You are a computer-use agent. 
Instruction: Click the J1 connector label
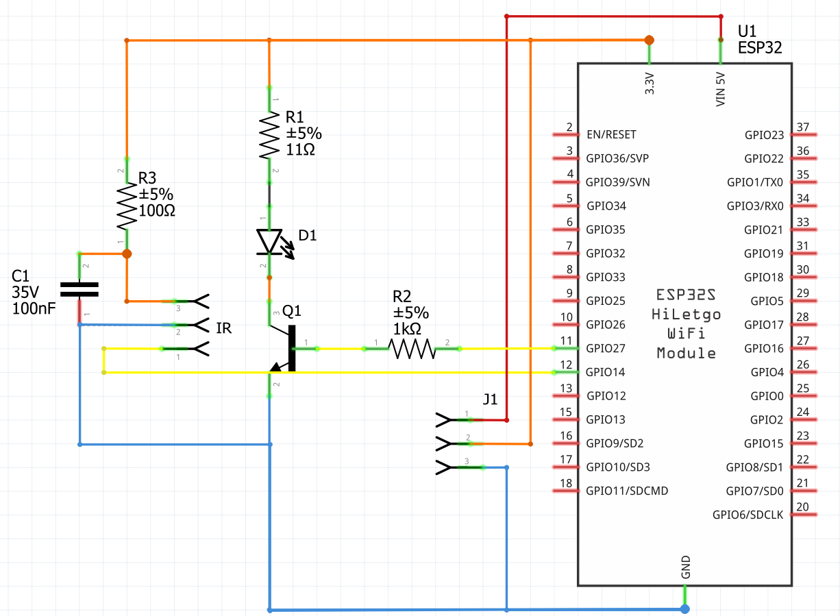coord(490,399)
